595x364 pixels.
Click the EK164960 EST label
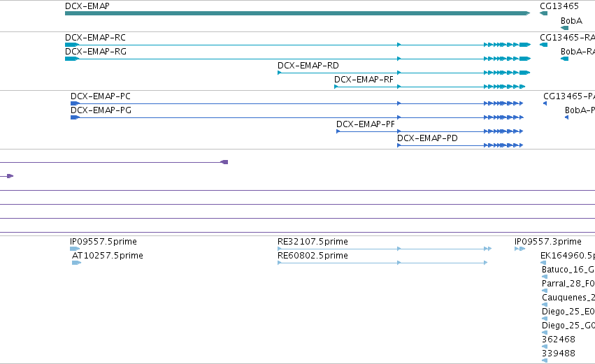[567, 256]
